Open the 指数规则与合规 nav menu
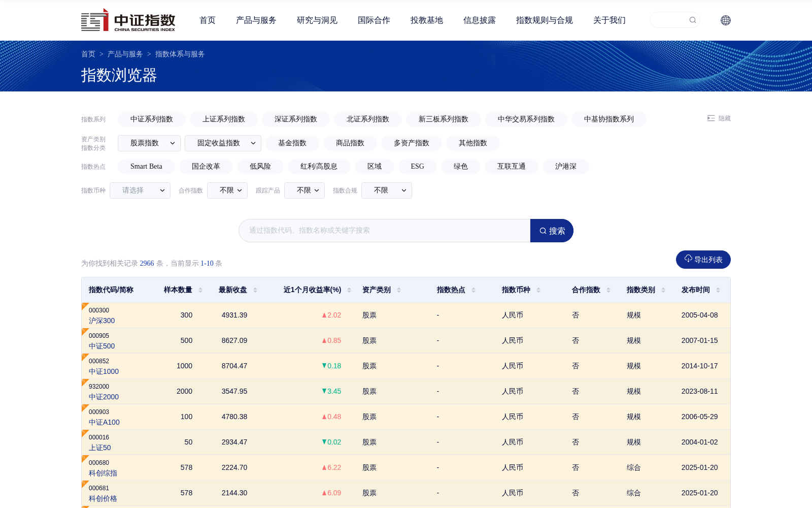This screenshot has height=508, width=812. [545, 20]
